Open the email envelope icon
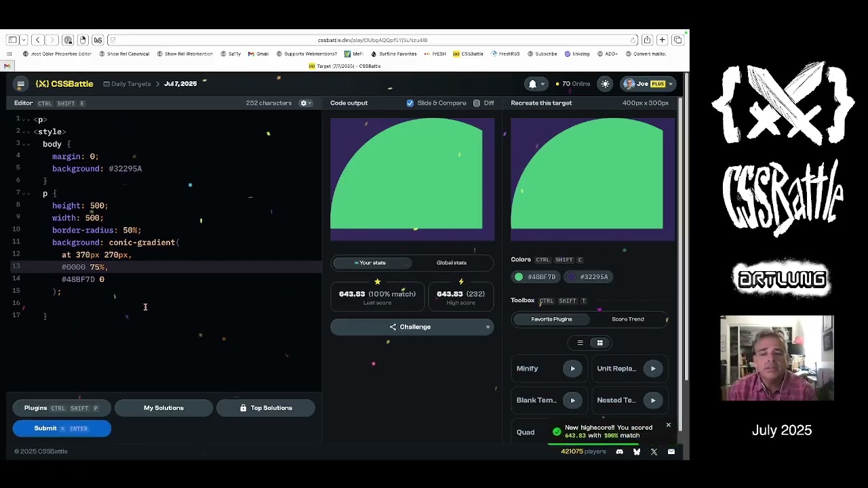The width and height of the screenshot is (868, 488). (x=671, y=451)
